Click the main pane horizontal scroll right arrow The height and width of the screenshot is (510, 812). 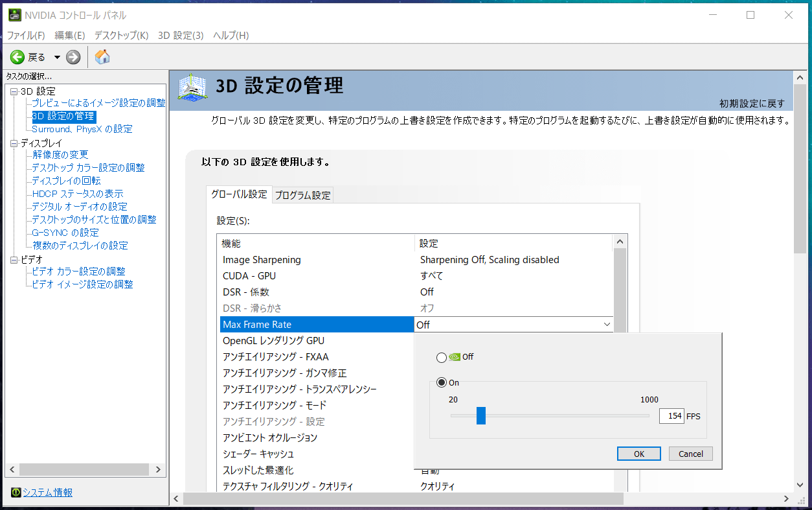(787, 498)
